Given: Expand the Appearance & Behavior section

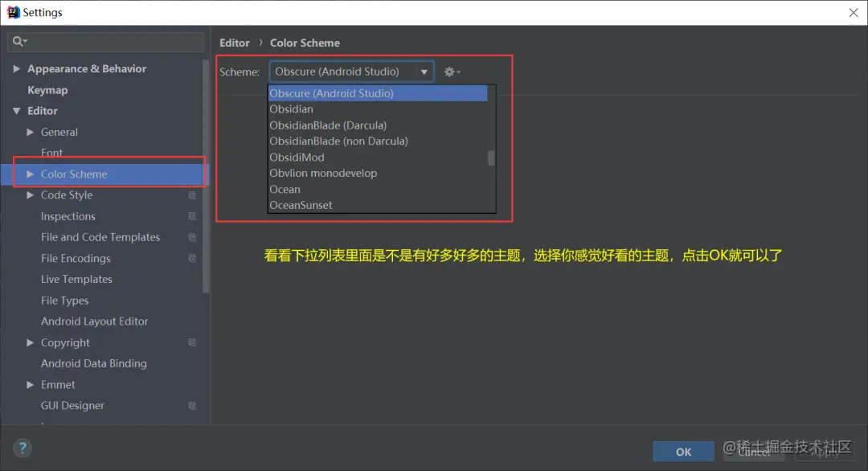Looking at the screenshot, I should [17, 68].
